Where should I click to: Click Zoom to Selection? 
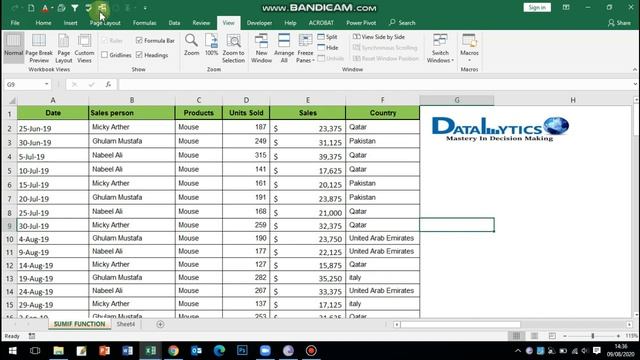(233, 48)
